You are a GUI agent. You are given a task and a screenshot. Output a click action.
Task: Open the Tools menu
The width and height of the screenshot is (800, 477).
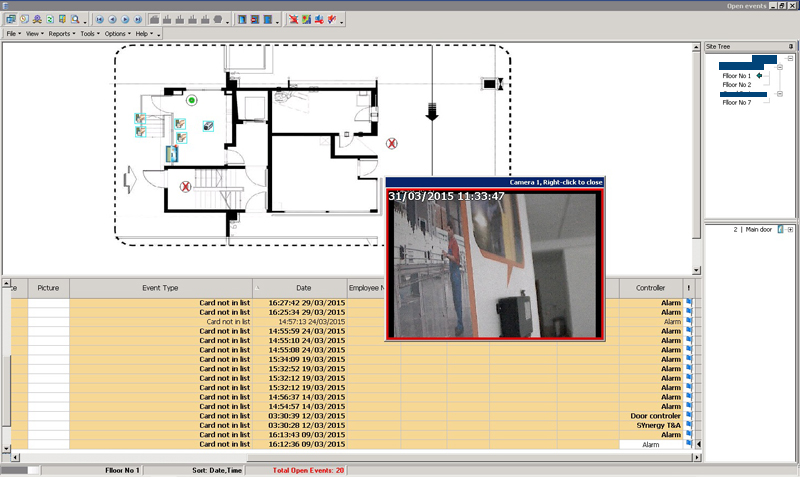click(x=88, y=34)
